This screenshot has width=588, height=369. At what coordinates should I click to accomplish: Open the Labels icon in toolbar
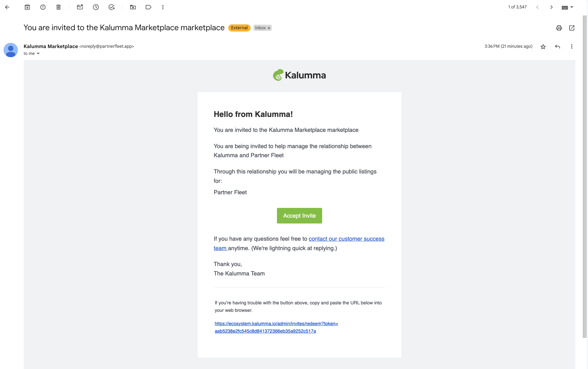pyautogui.click(x=149, y=7)
